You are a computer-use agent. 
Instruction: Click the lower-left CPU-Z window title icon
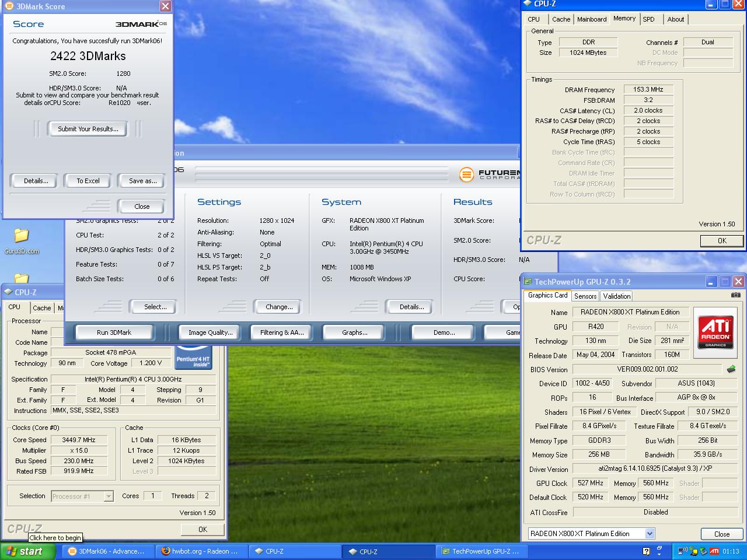tap(9, 292)
